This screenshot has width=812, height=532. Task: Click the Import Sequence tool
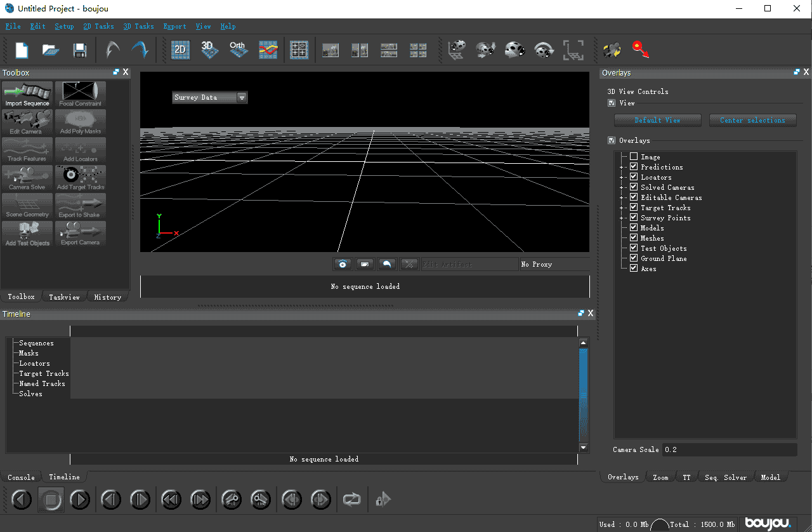click(27, 94)
